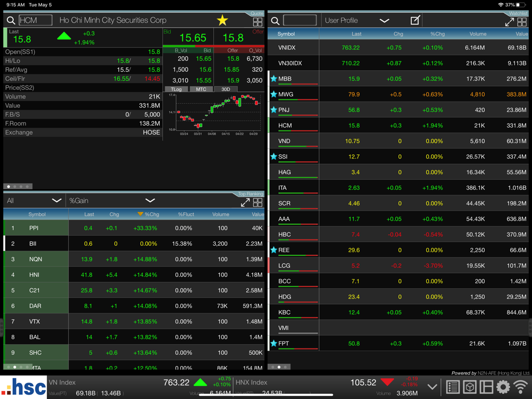Tap the Watchlist page indicator dots
This screenshot has height=399, width=532.
(279, 367)
